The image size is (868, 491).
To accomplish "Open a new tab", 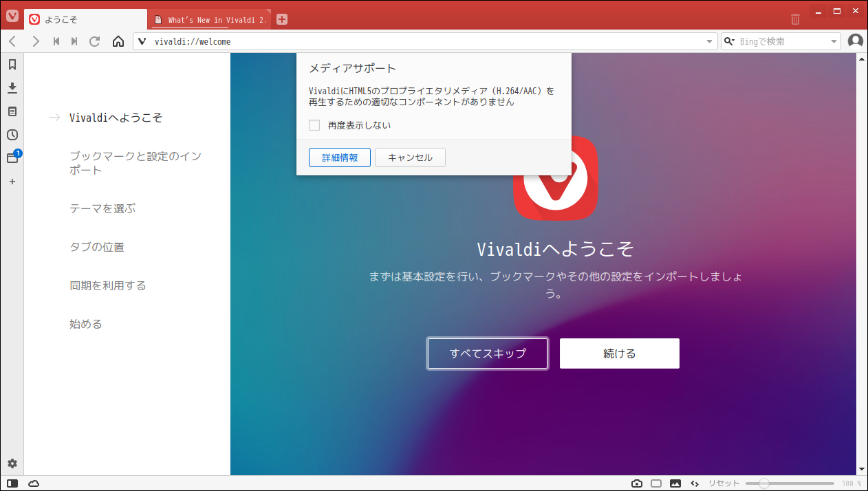I will (x=281, y=19).
